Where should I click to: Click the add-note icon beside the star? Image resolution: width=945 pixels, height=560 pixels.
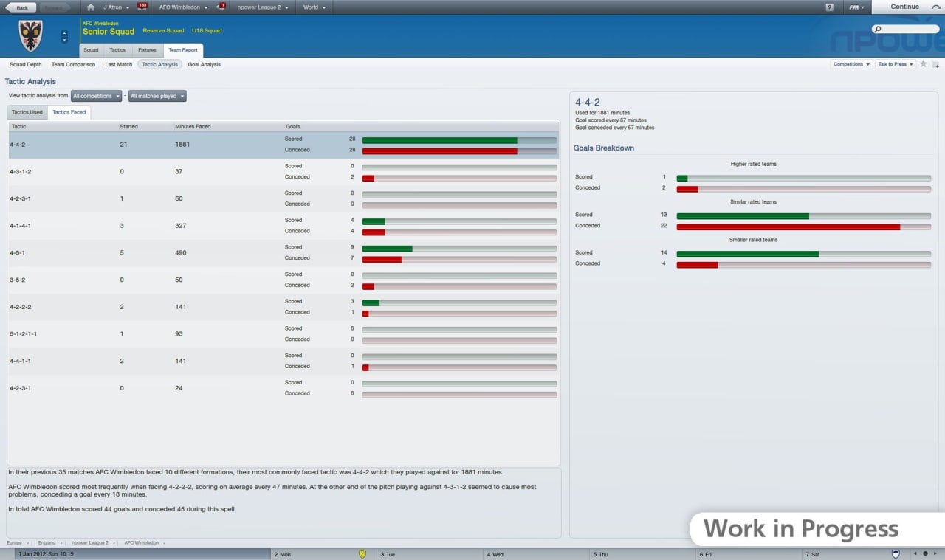[935, 64]
